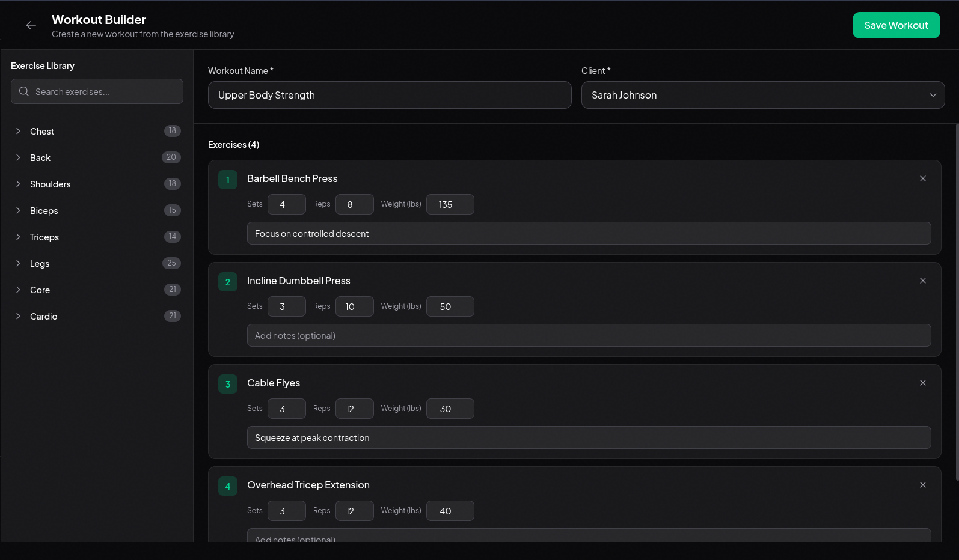
Task: Click the Search exercises field
Action: click(97, 91)
